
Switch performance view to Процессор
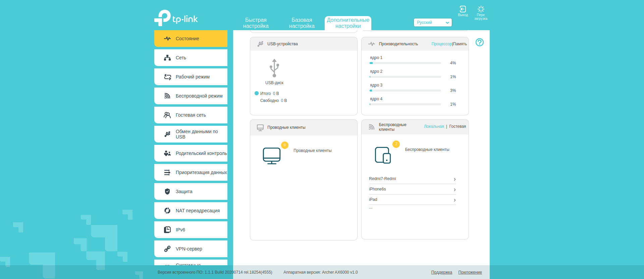point(441,44)
